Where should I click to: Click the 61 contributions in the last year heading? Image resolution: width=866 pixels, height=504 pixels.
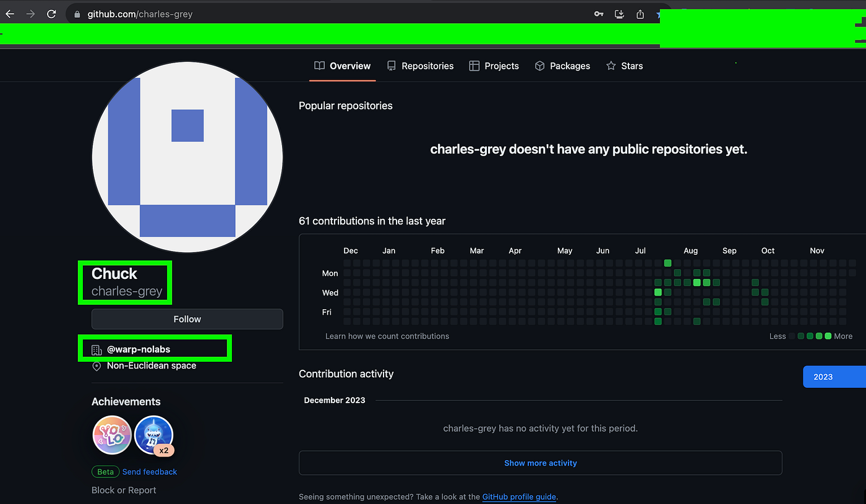pos(372,221)
